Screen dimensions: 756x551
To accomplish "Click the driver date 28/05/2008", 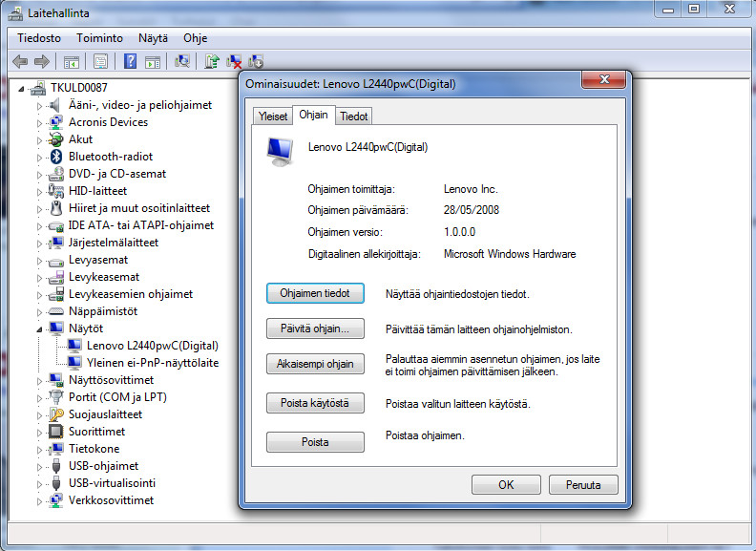I will pos(472,210).
